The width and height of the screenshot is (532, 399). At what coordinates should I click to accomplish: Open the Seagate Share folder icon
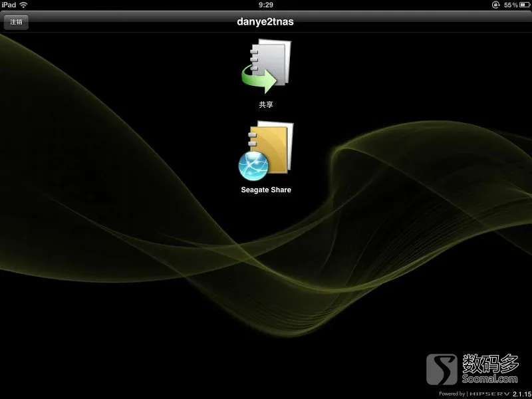click(266, 151)
